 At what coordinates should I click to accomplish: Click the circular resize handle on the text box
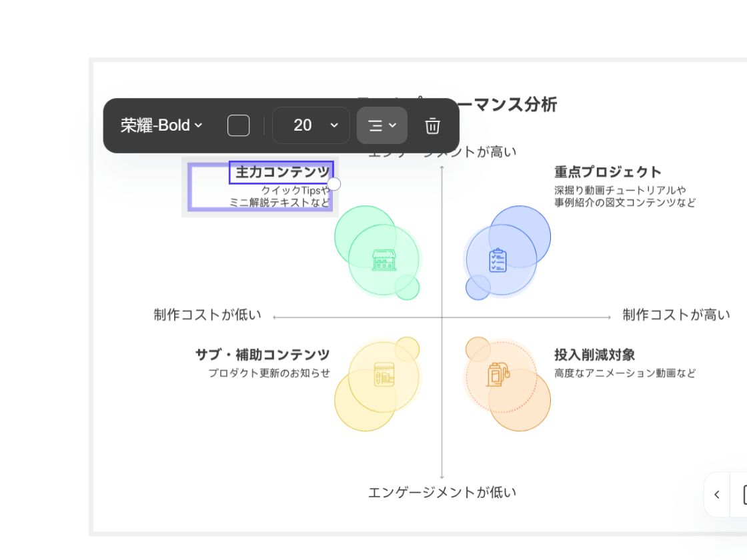coord(334,183)
